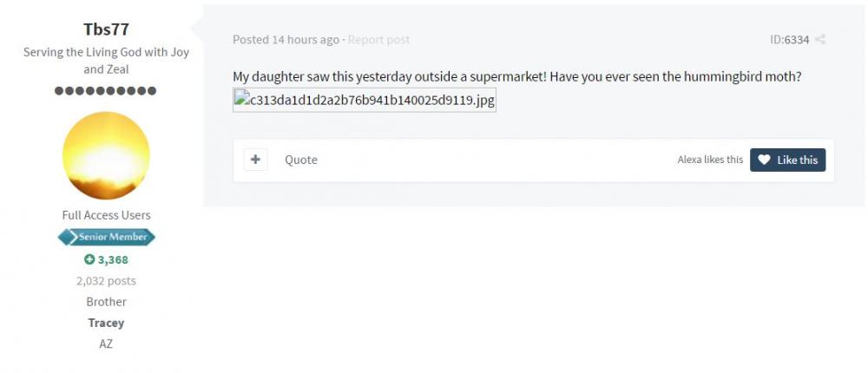The width and height of the screenshot is (868, 373).
Task: Click the share icon beside ID:6334
Action: click(x=820, y=40)
